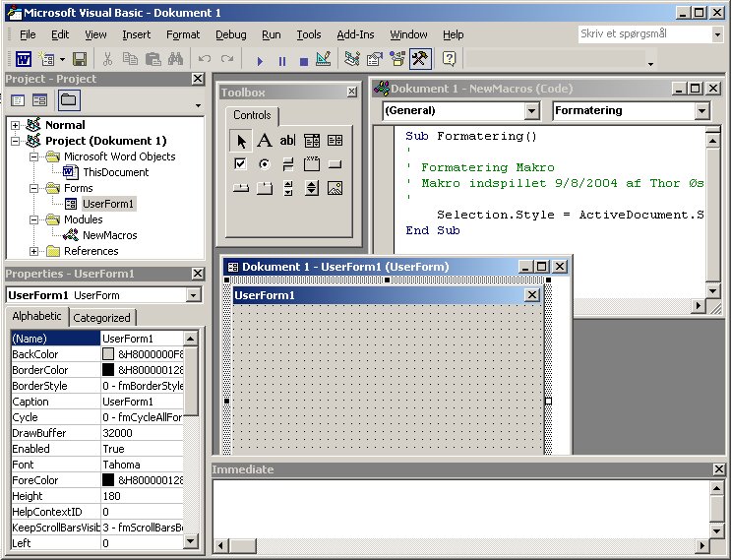Toggle the Toolbox hammer-wrench icon
The height and width of the screenshot is (560, 731).
420,59
